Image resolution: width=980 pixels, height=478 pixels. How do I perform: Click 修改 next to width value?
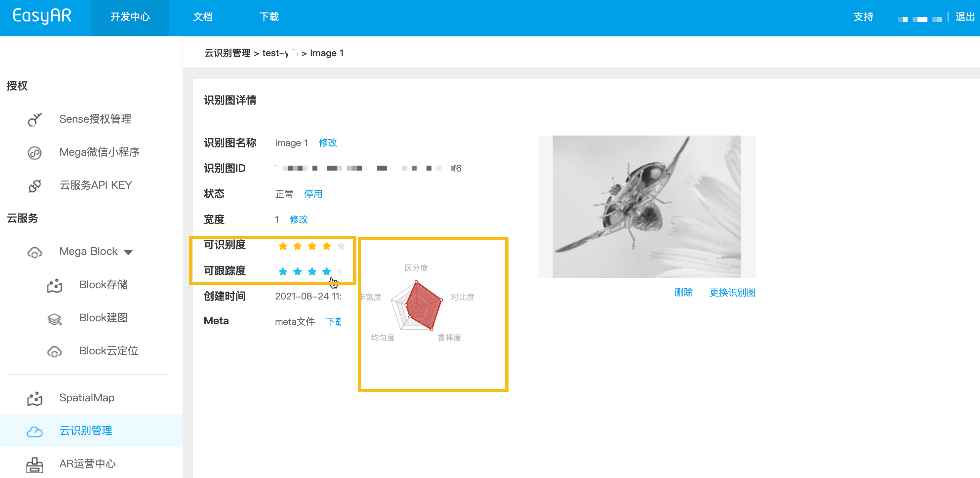point(298,219)
